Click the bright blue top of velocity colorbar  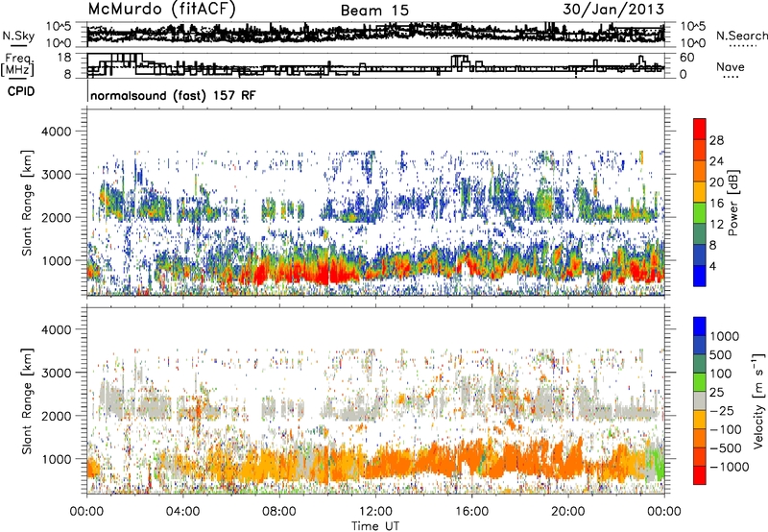[x=700, y=326]
